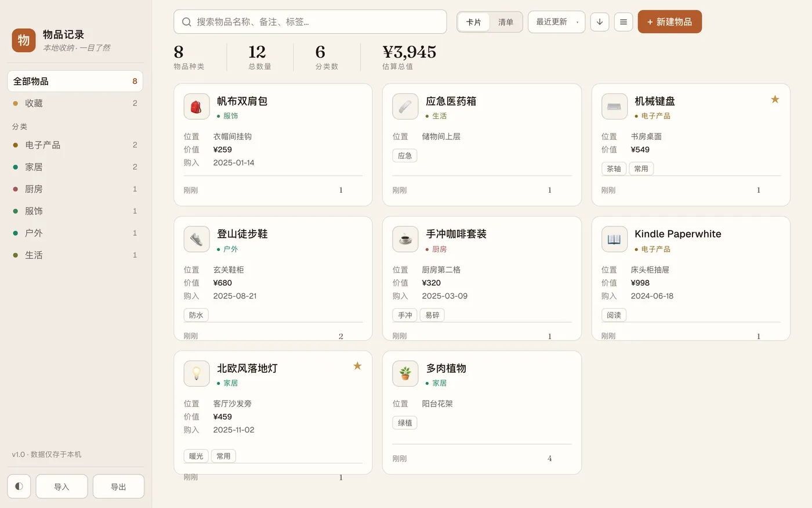Click the 绿植 tag on 多肉植物
Viewport: 812px width, 508px height.
pos(405,423)
